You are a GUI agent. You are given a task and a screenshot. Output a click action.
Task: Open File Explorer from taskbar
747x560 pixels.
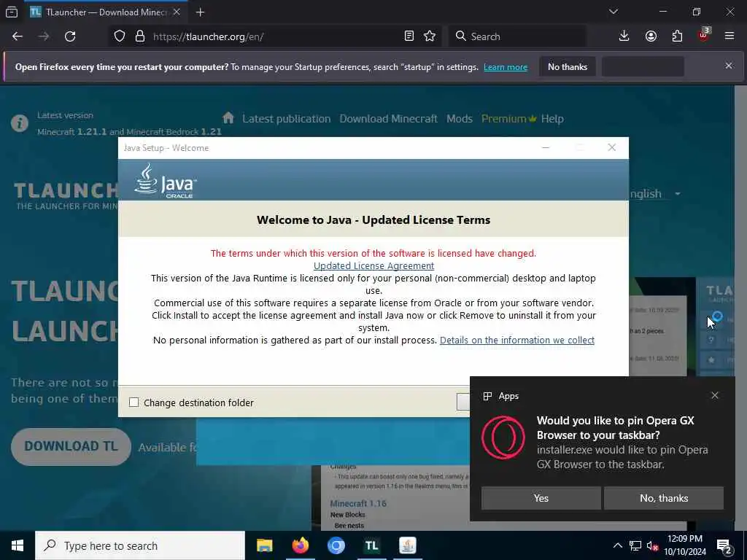tap(264, 545)
